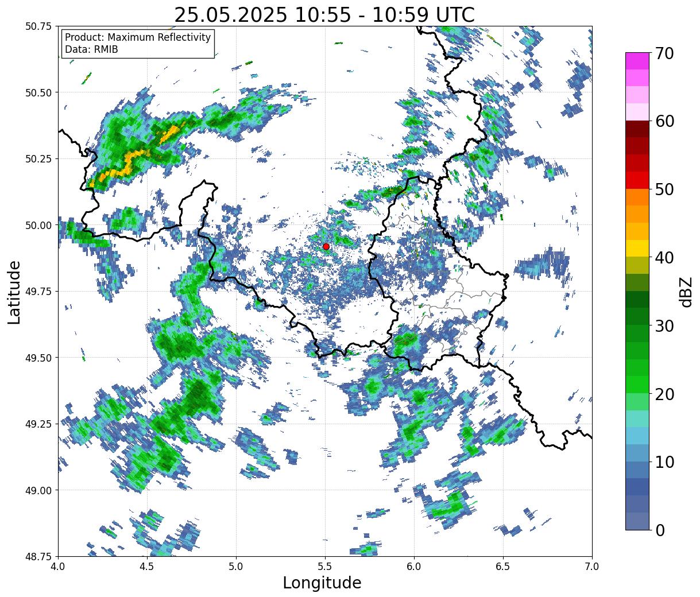Click the 'dBZ' colorbar label

(686, 292)
